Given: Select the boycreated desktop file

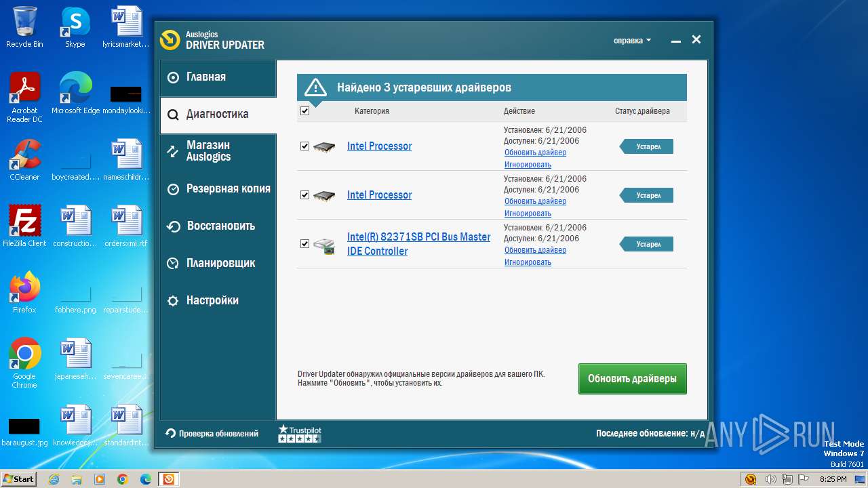Looking at the screenshot, I should click(x=75, y=167).
